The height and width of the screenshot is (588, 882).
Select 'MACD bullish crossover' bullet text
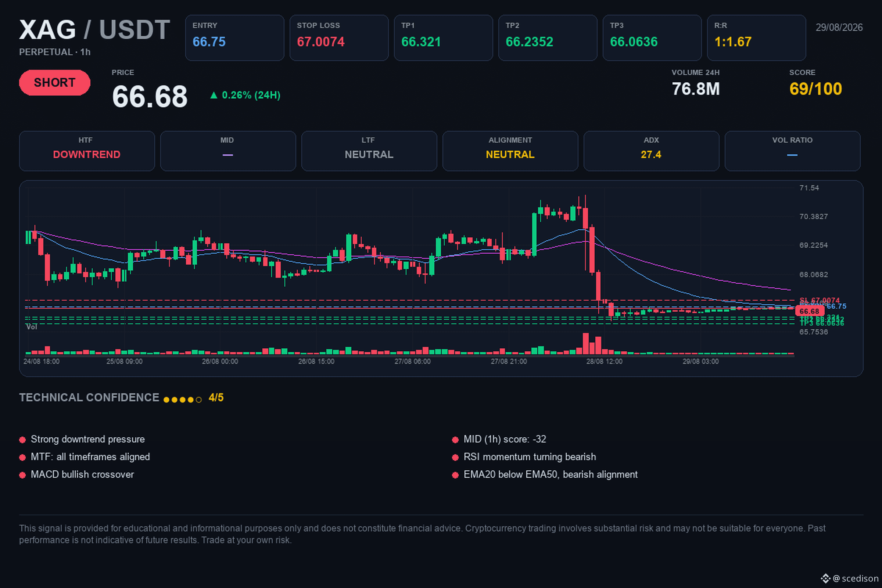click(x=82, y=475)
